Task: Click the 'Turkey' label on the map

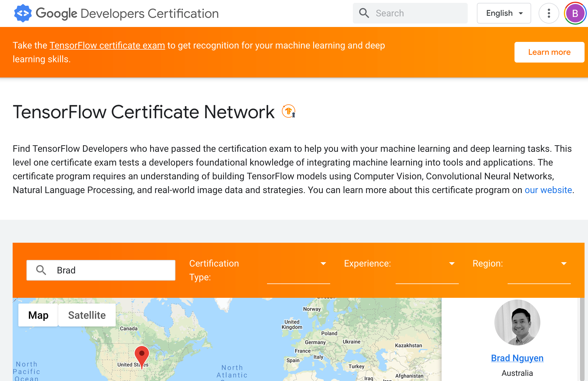Action: tap(356, 366)
